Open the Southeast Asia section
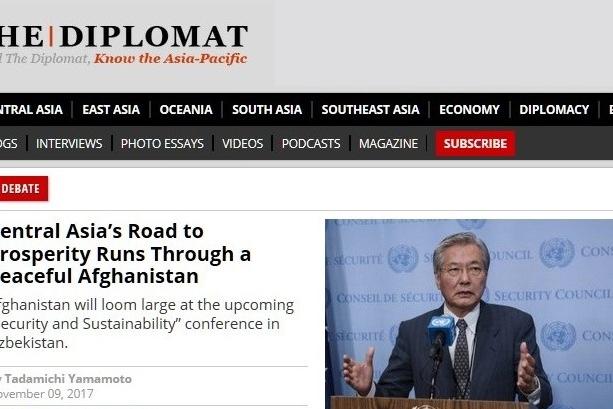 [370, 109]
